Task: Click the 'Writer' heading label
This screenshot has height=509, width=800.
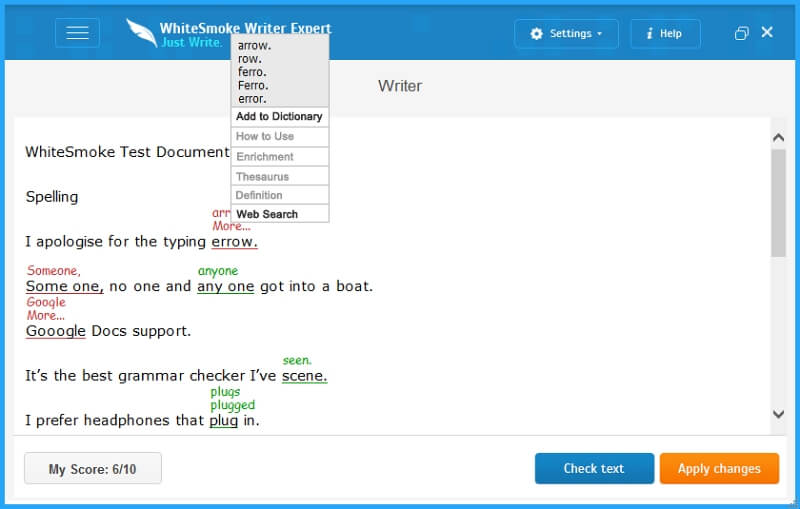Action: coord(400,86)
